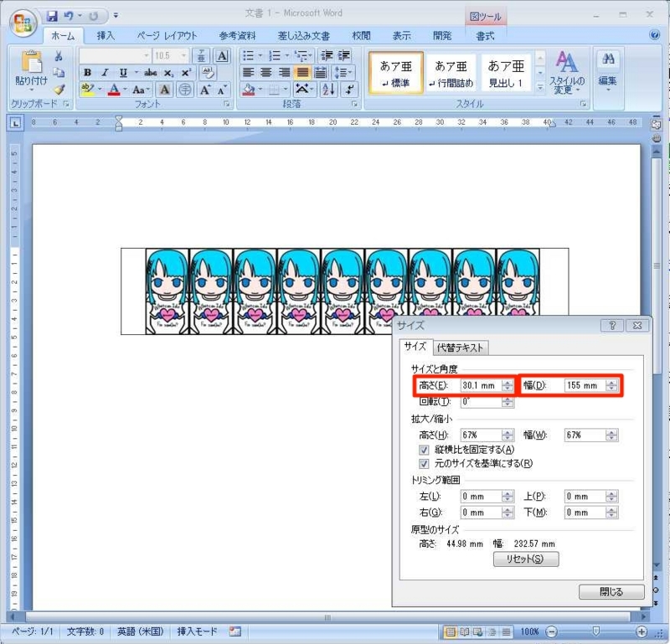The image size is (670, 644).
Task: Open the 編集 find menu
Action: (608, 73)
